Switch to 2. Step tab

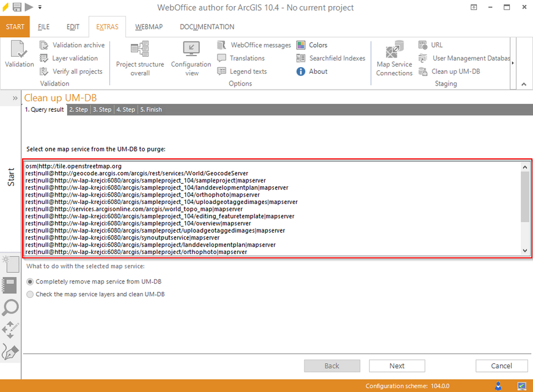(x=78, y=109)
